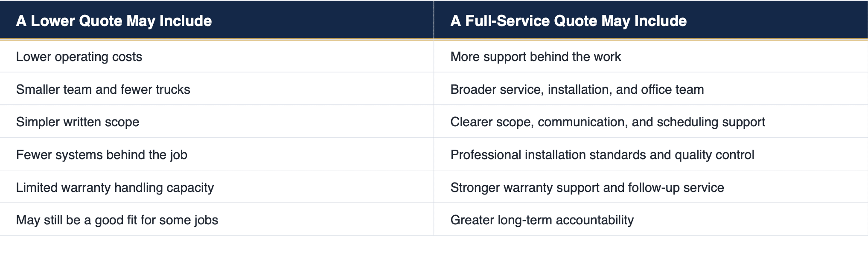Image resolution: width=868 pixels, height=261 pixels.
Task: Select the 'More support behind the work' cell
Action: (x=651, y=57)
